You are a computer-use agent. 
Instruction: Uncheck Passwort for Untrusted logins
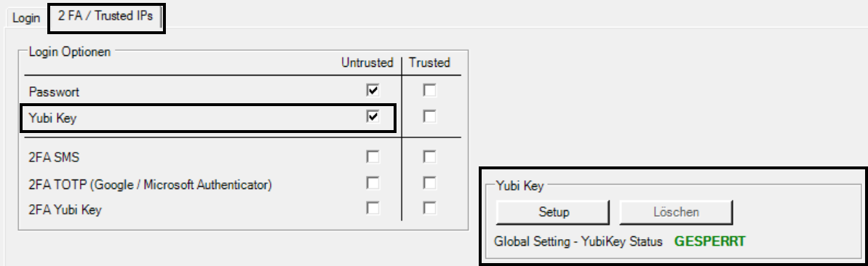click(x=373, y=91)
